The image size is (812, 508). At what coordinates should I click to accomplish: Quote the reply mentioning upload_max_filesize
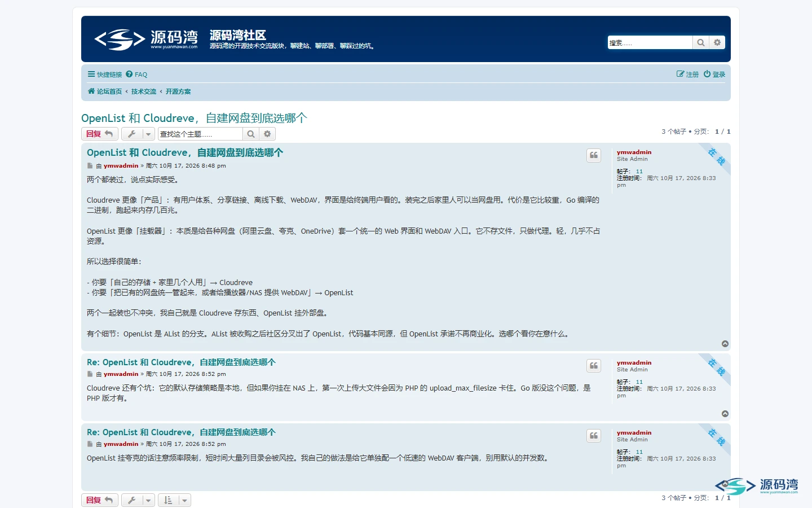click(x=594, y=366)
